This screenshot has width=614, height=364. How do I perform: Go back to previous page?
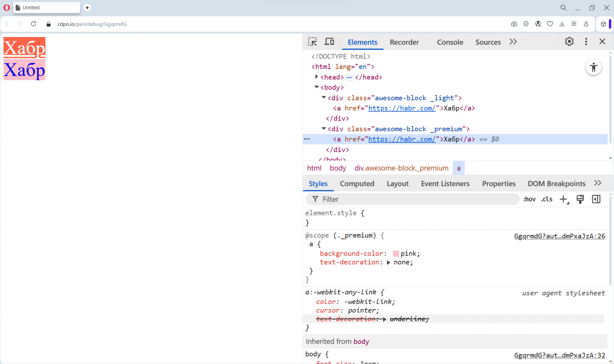[x=7, y=24]
